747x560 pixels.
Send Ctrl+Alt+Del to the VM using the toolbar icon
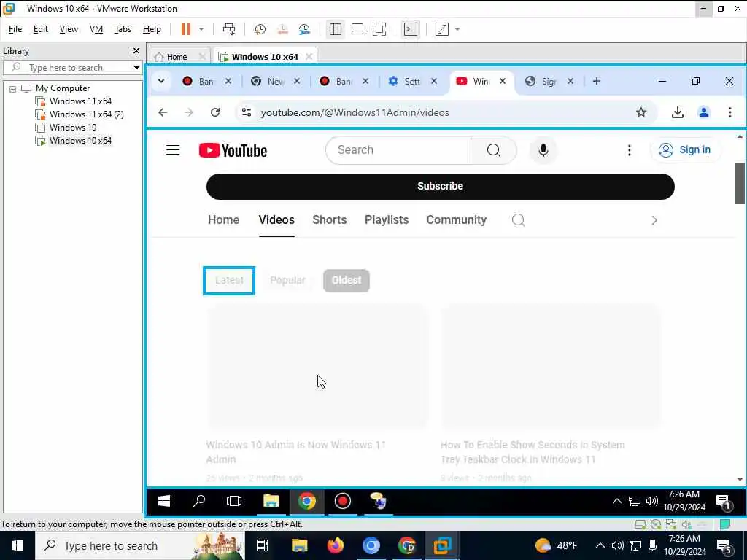[x=229, y=29]
